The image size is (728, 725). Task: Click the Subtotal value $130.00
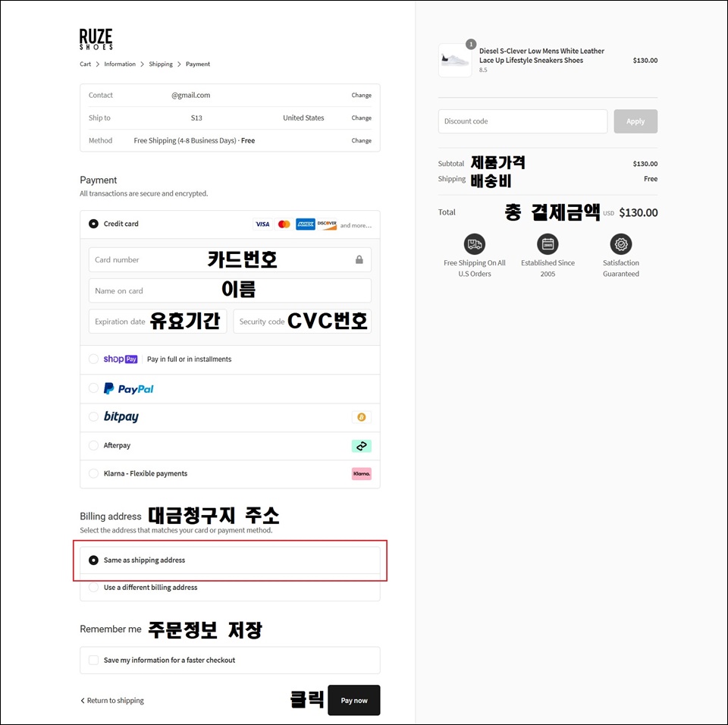pos(645,164)
